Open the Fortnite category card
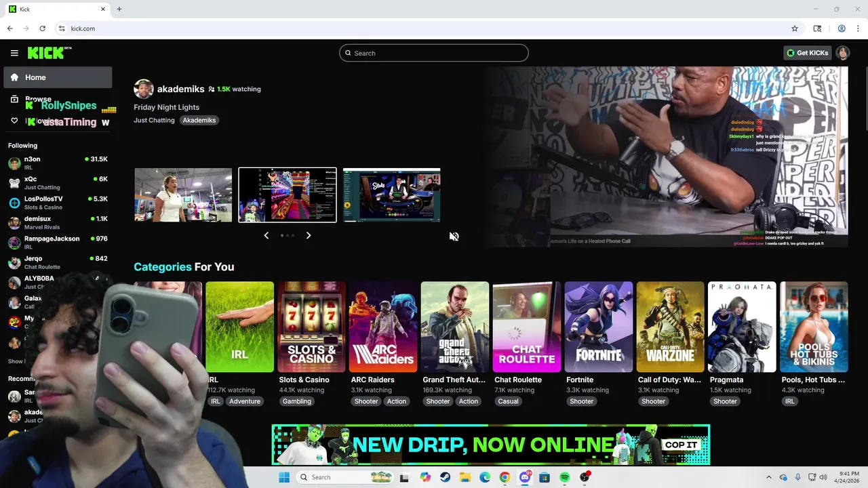The height and width of the screenshot is (488, 868). 599,327
